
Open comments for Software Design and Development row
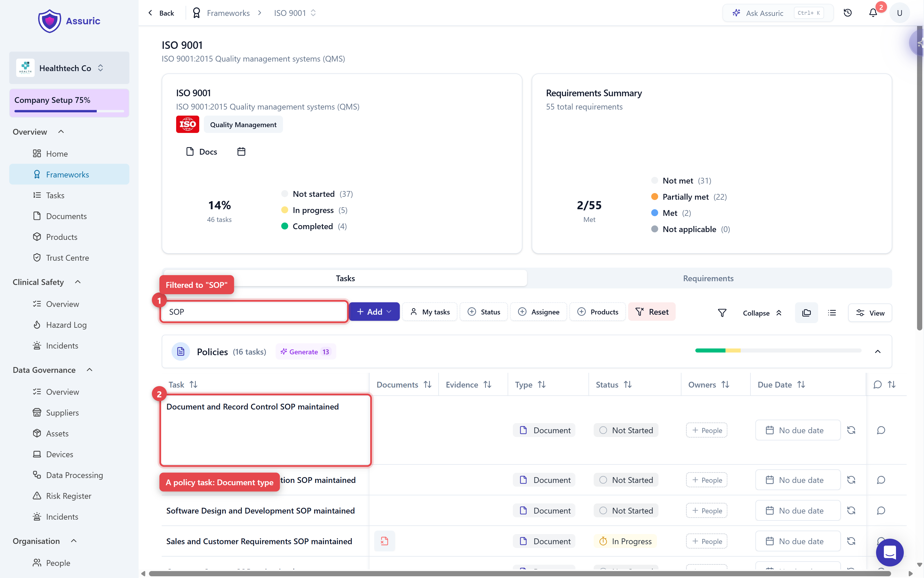point(881,510)
